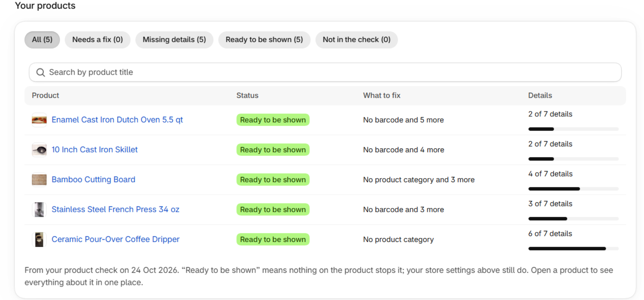Open the Ceramic Pour-Over Coffee Dripper thumbnail
This screenshot has width=644, height=300.
pos(39,240)
